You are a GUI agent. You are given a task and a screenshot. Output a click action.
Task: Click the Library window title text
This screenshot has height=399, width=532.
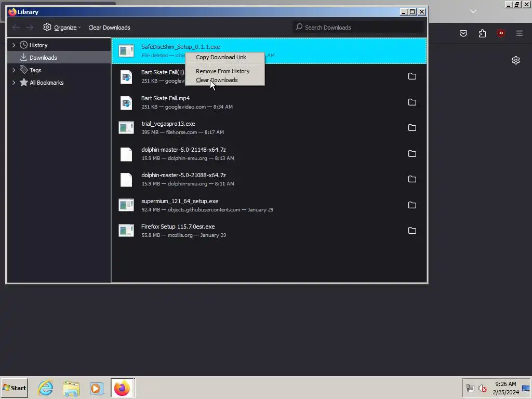pos(28,12)
